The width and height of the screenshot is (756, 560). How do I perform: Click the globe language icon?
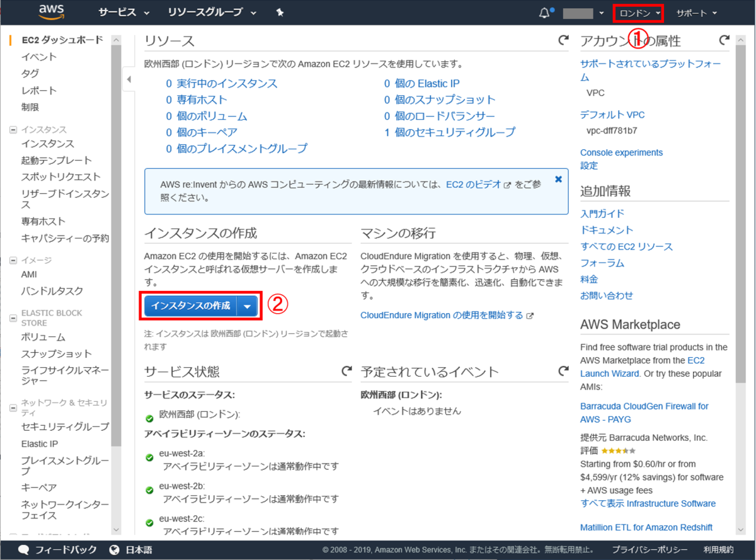tap(115, 549)
